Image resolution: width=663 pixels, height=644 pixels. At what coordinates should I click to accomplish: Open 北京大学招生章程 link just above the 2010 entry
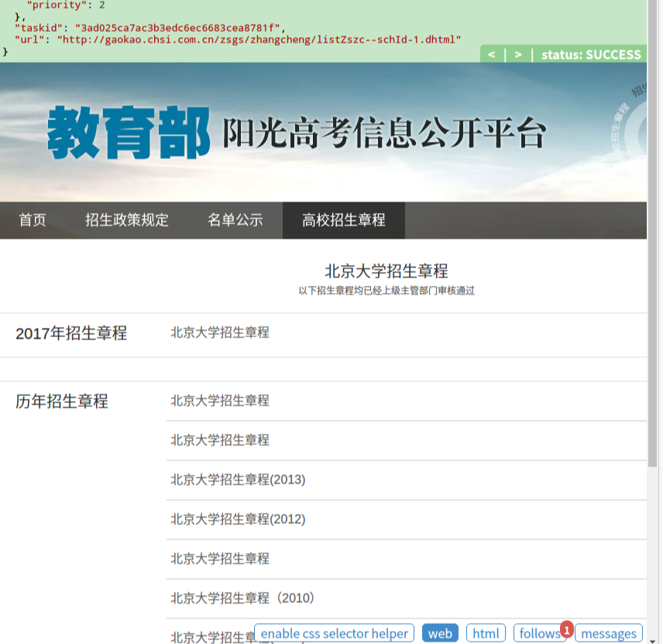click(220, 559)
